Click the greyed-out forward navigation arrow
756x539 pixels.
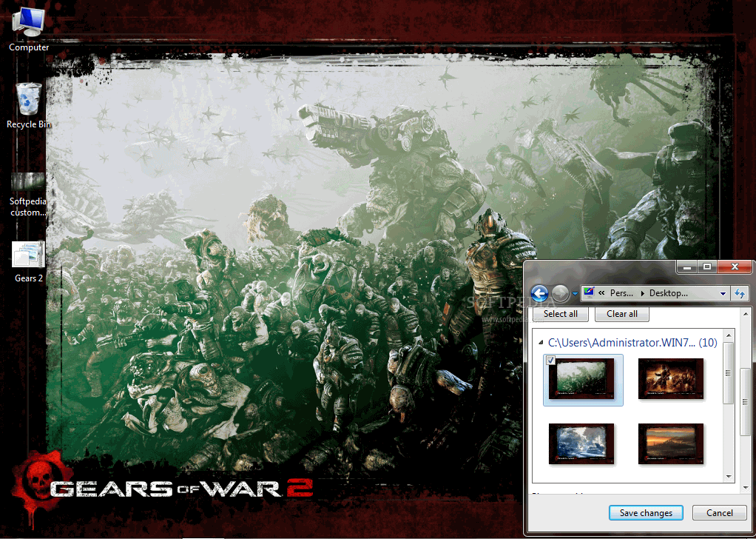[x=560, y=293]
